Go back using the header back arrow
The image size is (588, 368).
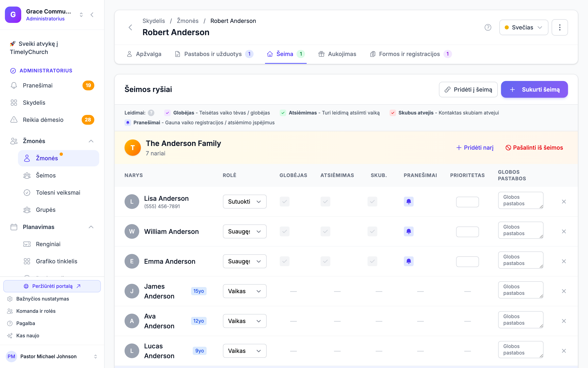[130, 28]
